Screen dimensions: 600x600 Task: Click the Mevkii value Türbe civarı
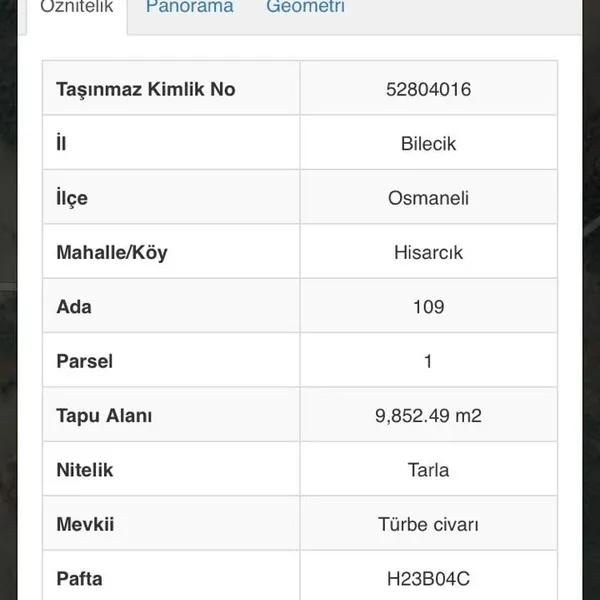coord(428,524)
